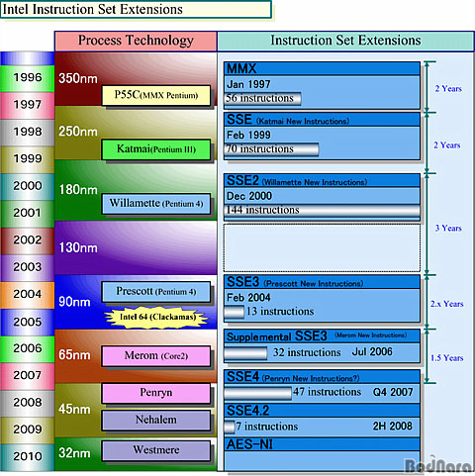Select the AES-NI title bar
Screen dimensions: 475x476
click(x=322, y=444)
